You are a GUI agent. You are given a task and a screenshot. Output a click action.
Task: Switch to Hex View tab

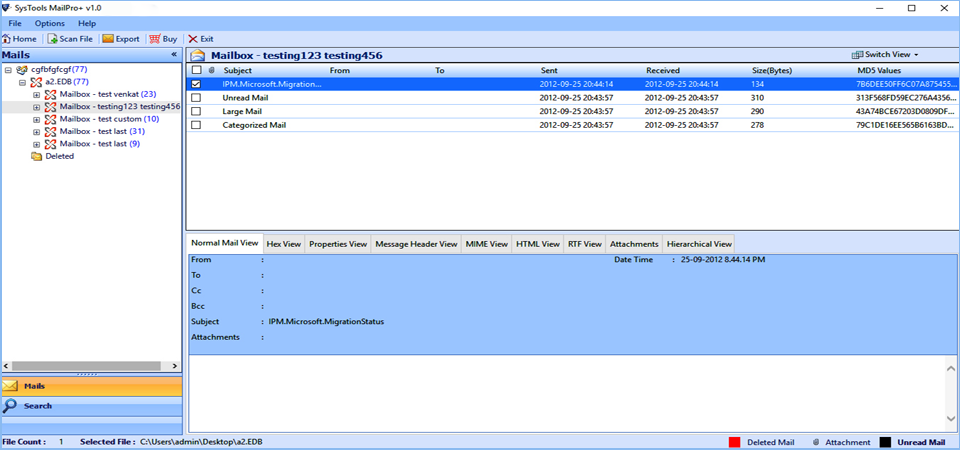(284, 244)
